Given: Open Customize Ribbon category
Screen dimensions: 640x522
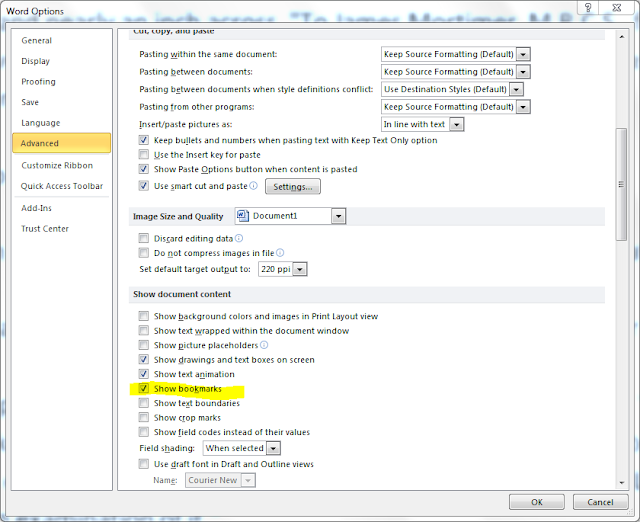Looking at the screenshot, I should [62, 165].
